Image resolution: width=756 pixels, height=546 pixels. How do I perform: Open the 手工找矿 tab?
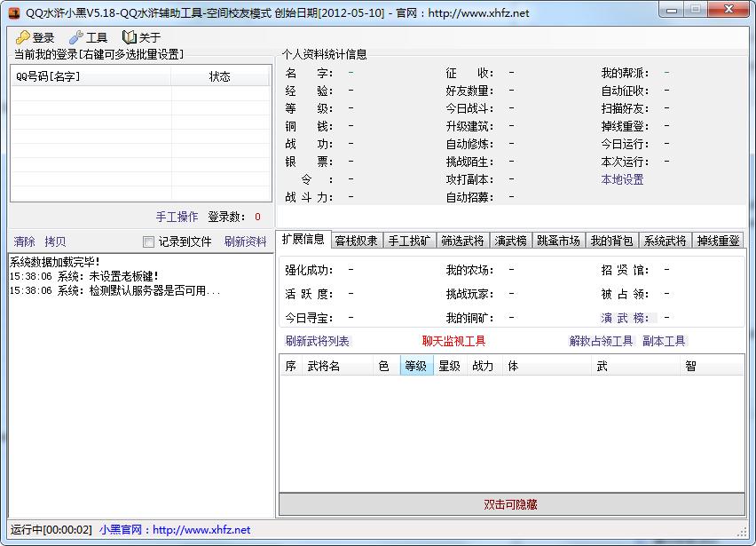(410, 241)
